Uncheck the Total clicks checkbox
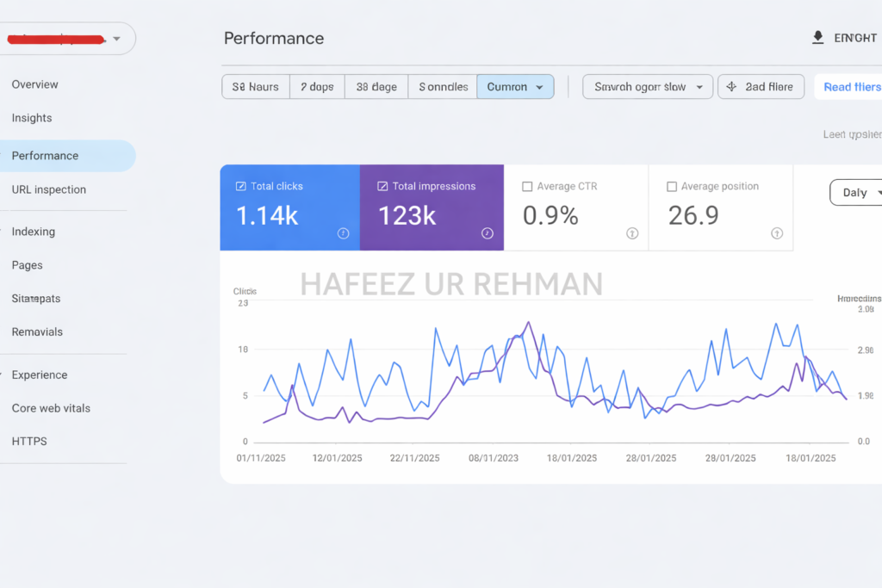Image resolution: width=882 pixels, height=588 pixels. (x=241, y=186)
